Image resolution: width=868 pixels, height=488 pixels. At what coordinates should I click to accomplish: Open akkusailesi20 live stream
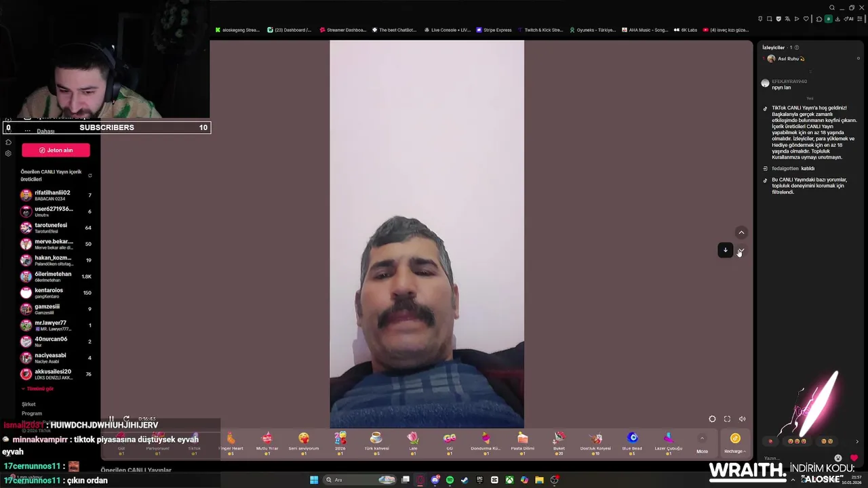56,374
